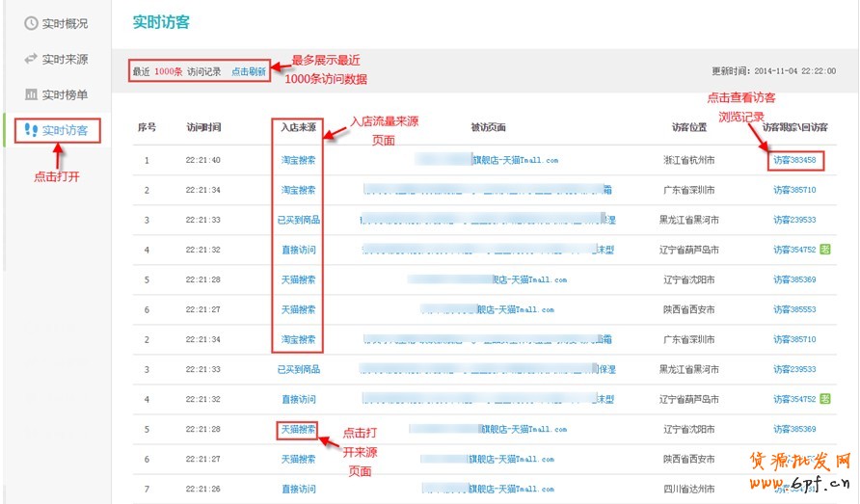This screenshot has height=504, width=860.
Task: Open 访客385369 in the upper 22:21:28 row
Action: point(794,279)
